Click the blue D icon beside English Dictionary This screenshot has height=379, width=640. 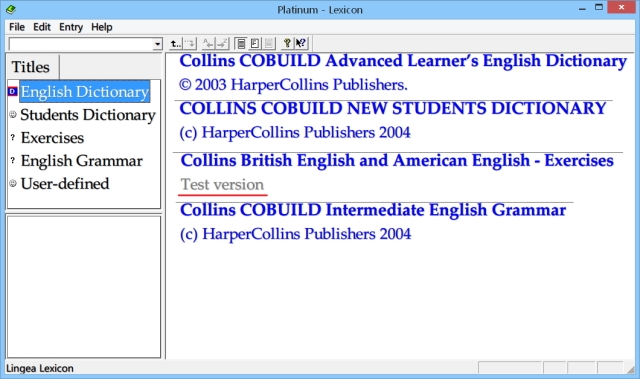13,91
